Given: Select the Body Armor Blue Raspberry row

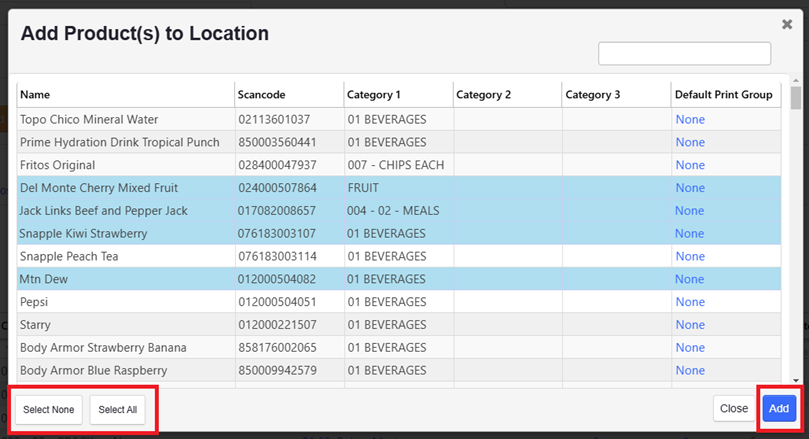Looking at the screenshot, I should pyautogui.click(x=399, y=370).
